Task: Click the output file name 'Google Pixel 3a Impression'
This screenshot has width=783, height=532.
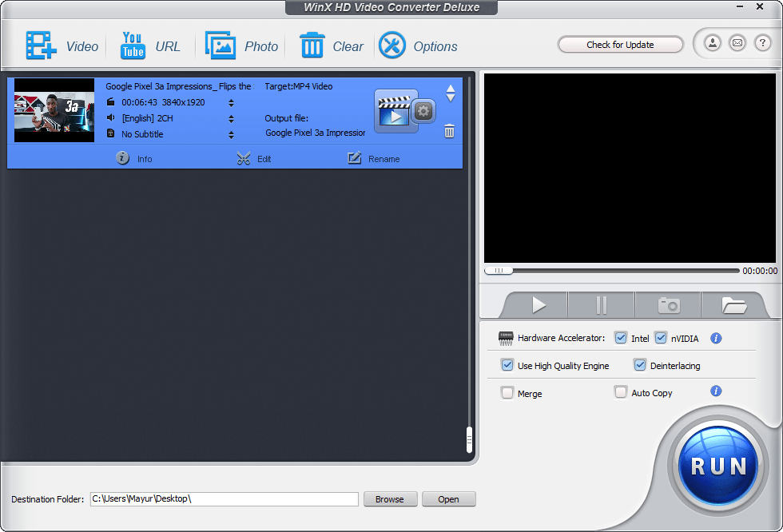Action: pyautogui.click(x=315, y=133)
